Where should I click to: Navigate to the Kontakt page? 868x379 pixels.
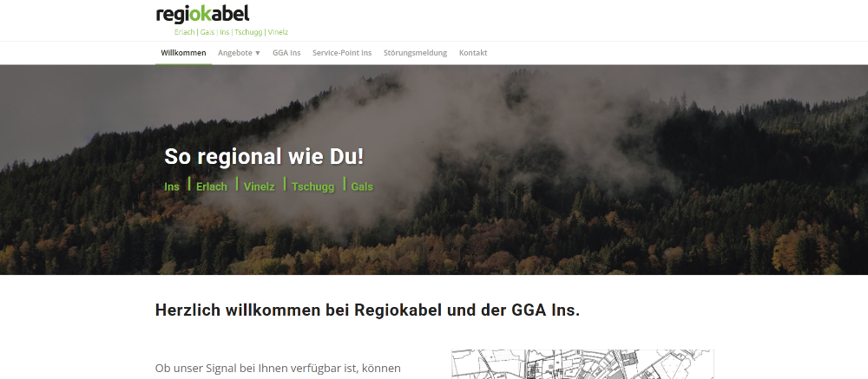tap(473, 53)
